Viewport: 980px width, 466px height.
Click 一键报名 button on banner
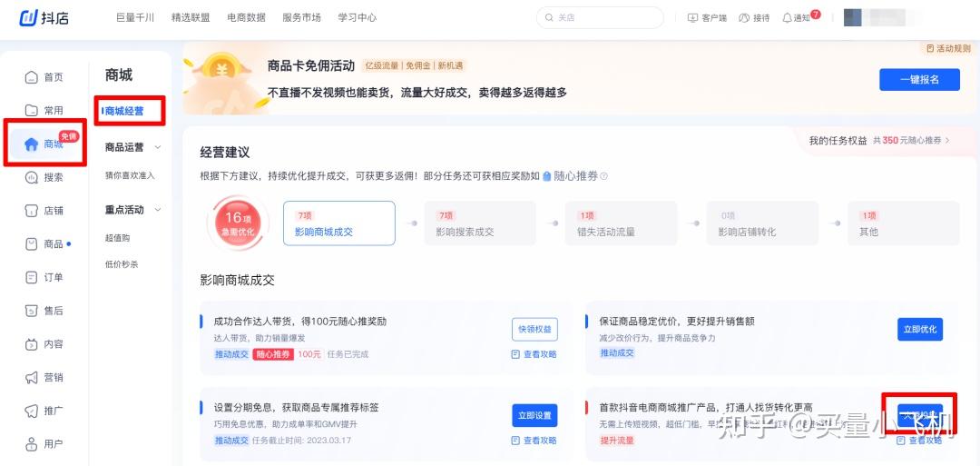[919, 79]
